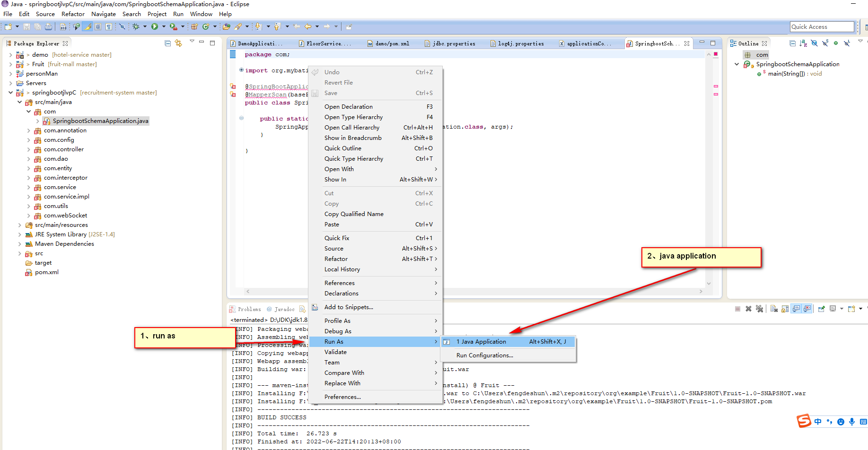This screenshot has width=868, height=450.
Task: Click Next Annotation arrow icon in toolbar
Action: pos(259,26)
